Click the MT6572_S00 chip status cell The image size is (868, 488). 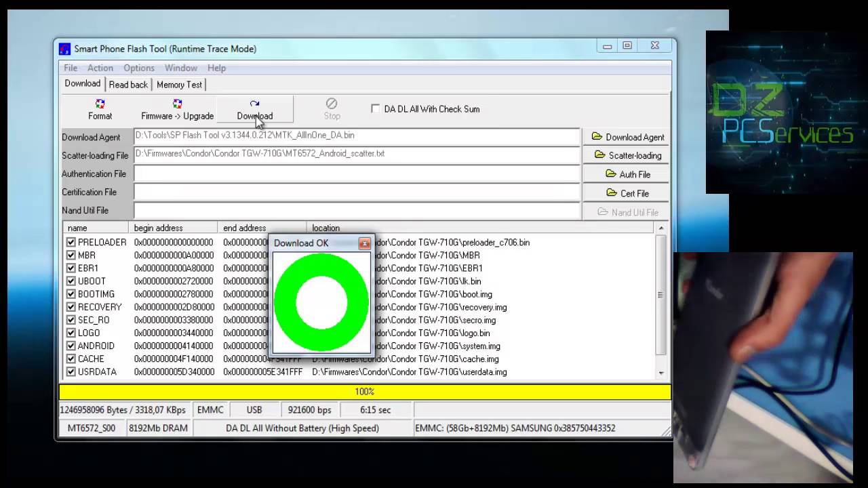coord(92,428)
